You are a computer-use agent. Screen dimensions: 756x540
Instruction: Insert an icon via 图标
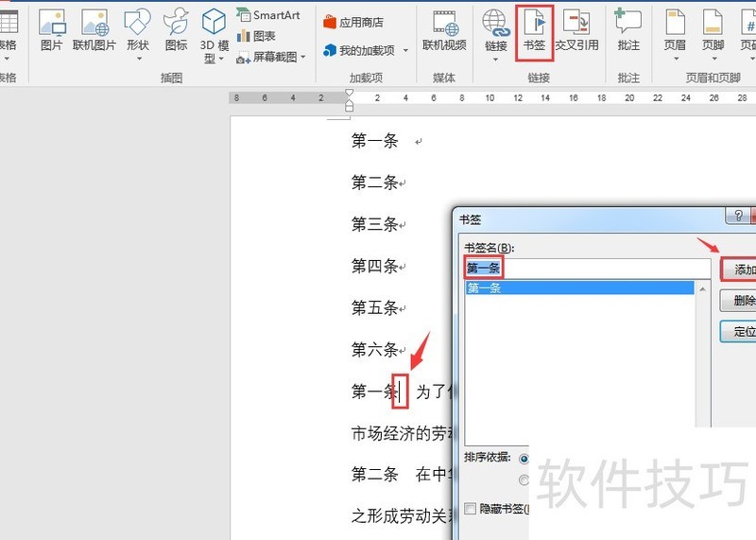[x=176, y=30]
